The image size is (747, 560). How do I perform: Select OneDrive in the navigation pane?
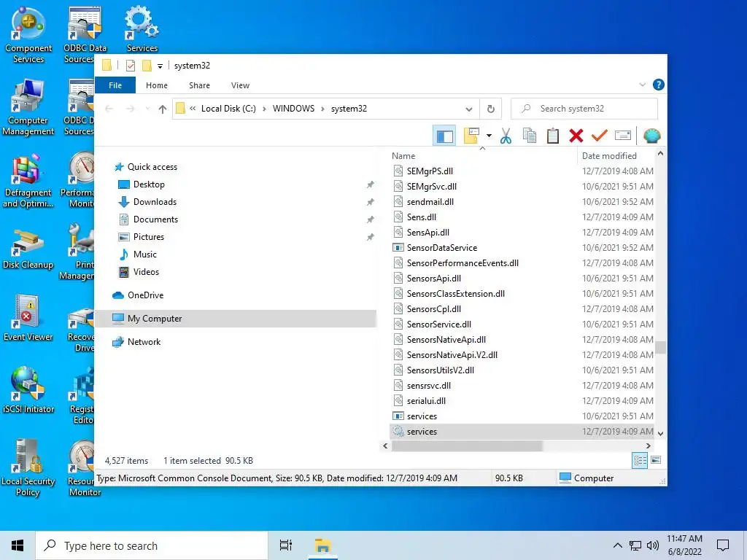click(145, 295)
